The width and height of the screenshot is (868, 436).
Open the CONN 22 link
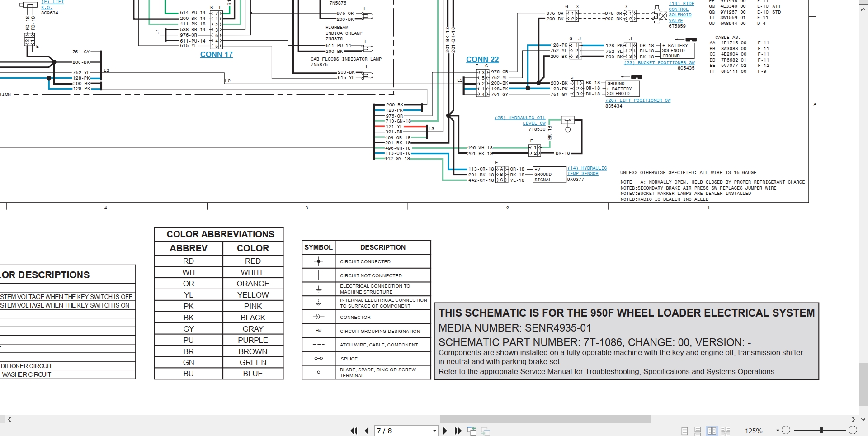pyautogui.click(x=482, y=60)
